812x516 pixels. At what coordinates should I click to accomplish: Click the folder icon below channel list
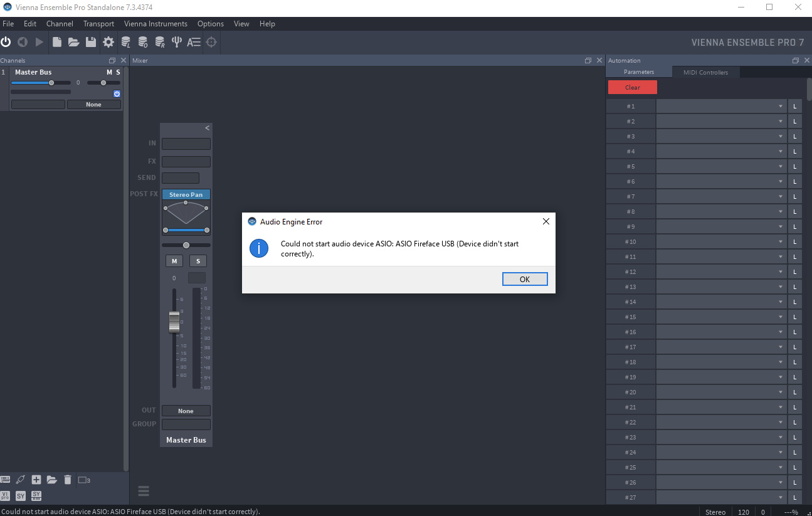[52, 480]
